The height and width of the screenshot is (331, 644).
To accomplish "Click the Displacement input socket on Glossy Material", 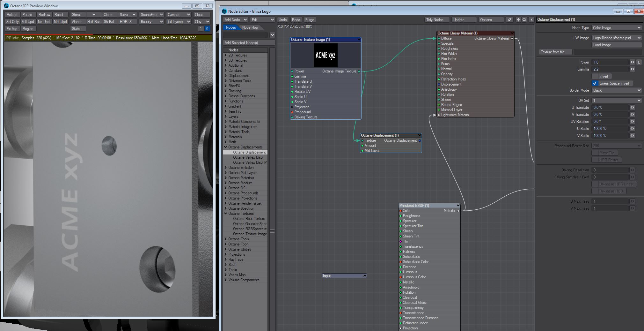I will [439, 84].
